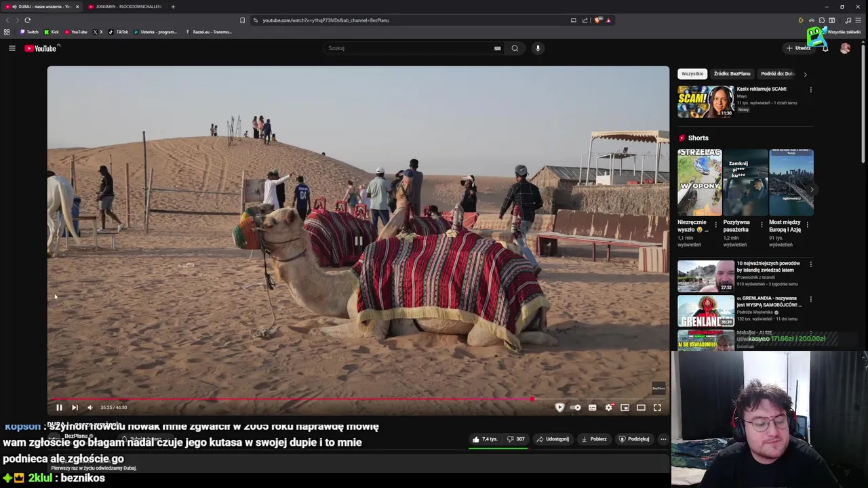Enter fullscreen in the video player
Viewport: 868px width, 488px height.
[657, 407]
